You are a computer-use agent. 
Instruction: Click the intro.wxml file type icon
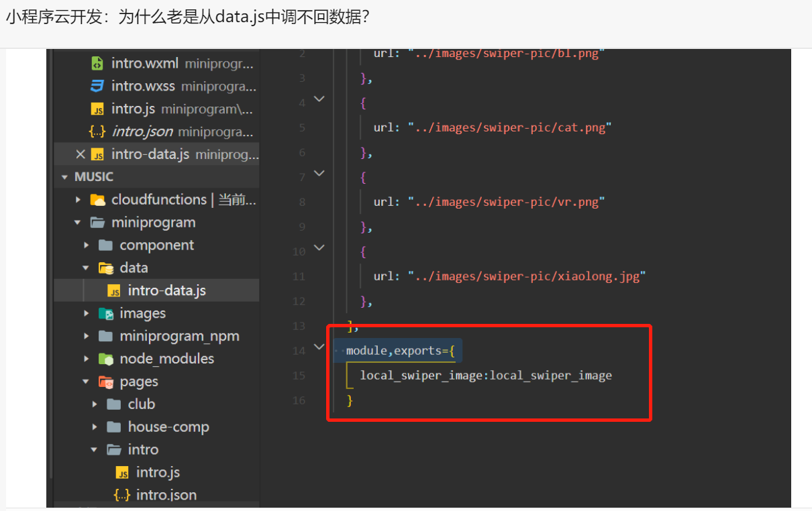tap(97, 64)
